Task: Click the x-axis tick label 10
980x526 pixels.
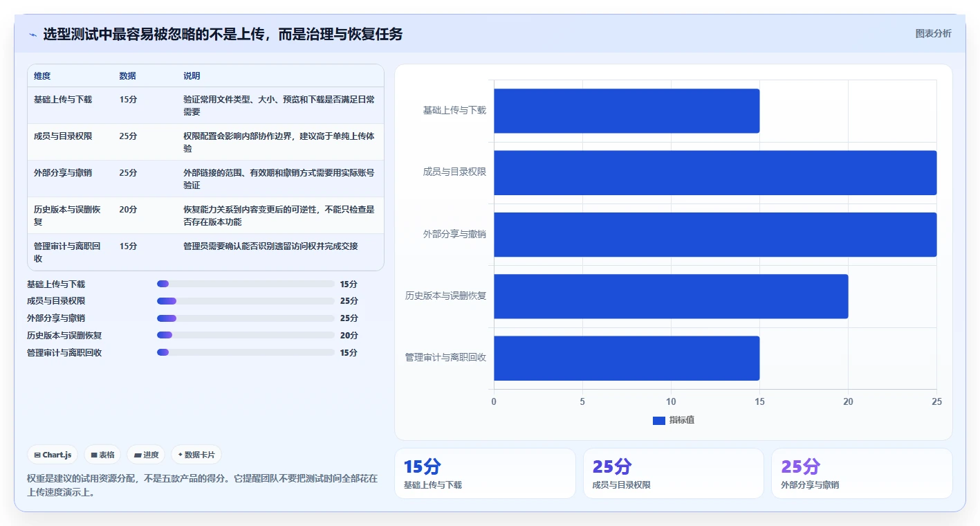Action: pyautogui.click(x=671, y=402)
